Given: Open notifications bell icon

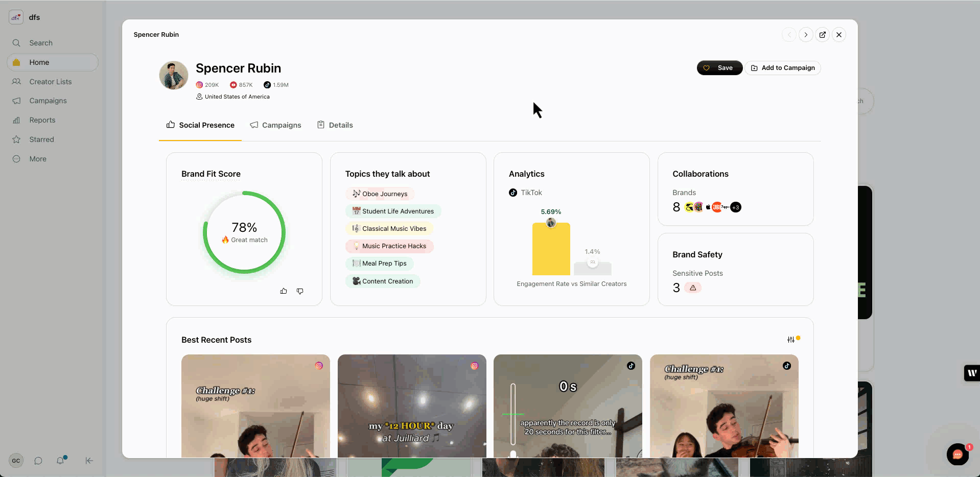Looking at the screenshot, I should pyautogui.click(x=60, y=461).
